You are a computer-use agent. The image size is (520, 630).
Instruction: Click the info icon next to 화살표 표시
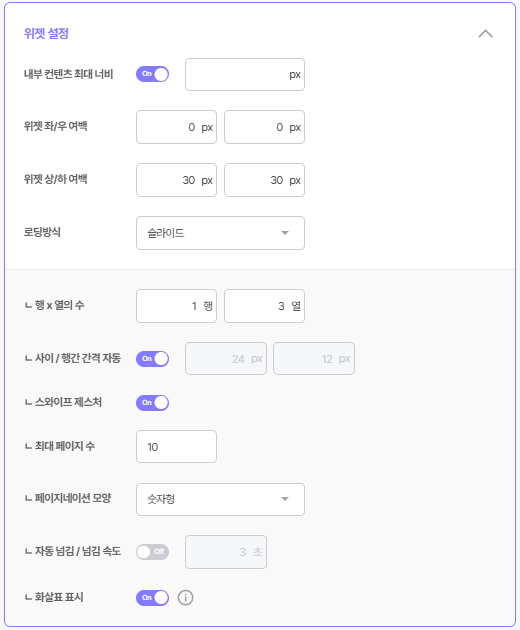tap(185, 597)
